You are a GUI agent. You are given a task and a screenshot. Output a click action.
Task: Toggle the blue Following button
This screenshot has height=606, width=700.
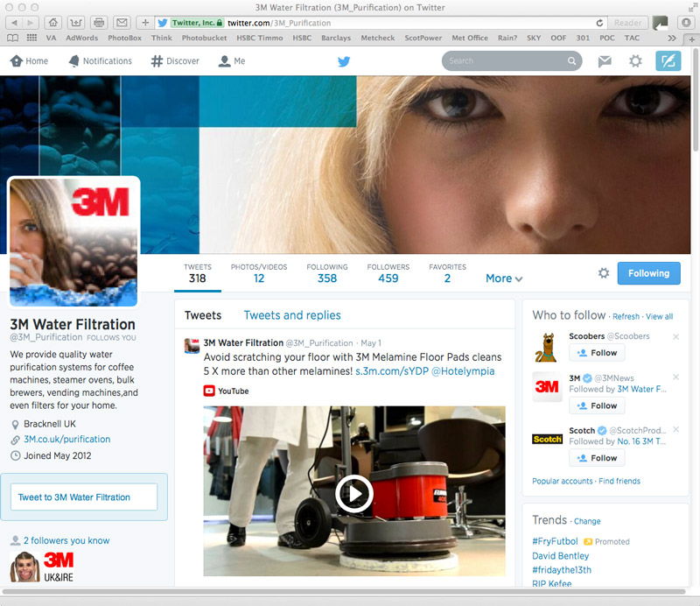tap(648, 273)
